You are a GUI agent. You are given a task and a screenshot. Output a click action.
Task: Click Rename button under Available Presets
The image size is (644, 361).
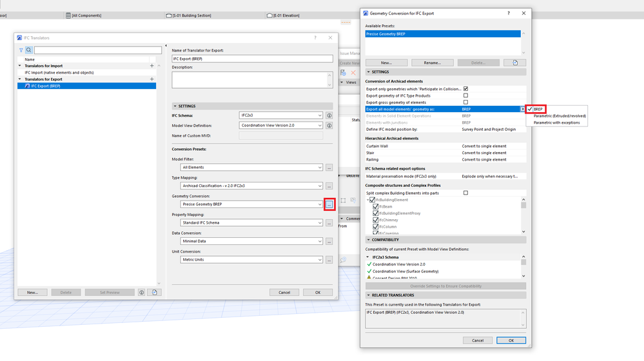433,63
